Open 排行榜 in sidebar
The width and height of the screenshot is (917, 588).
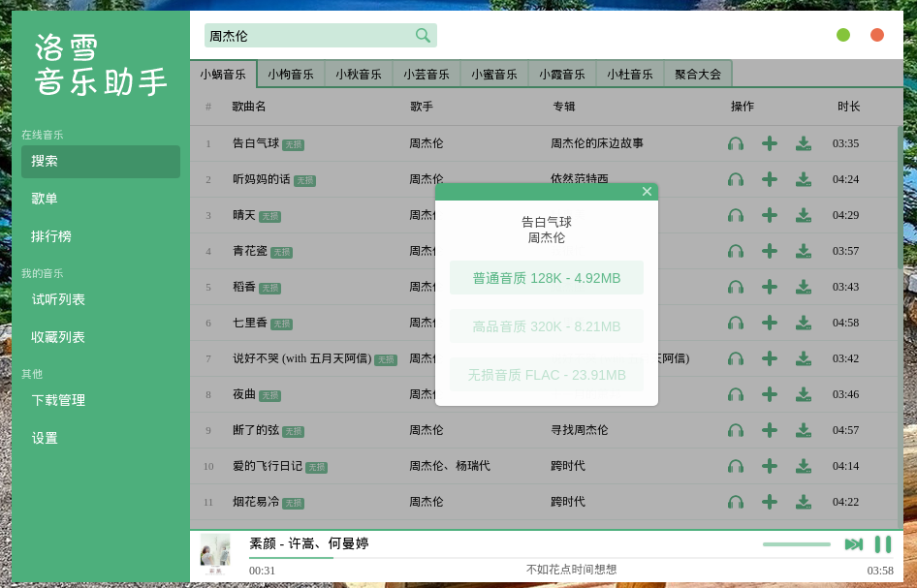(101, 236)
